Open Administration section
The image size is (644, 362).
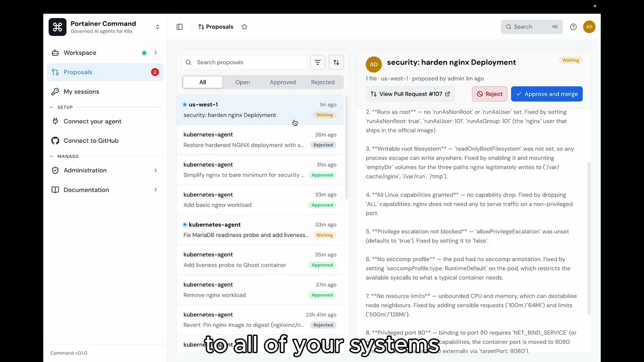(x=105, y=170)
